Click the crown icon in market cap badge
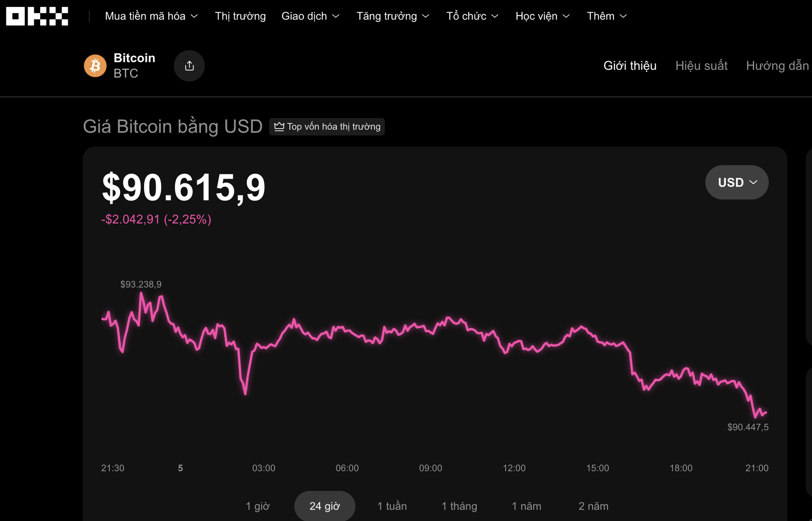Image resolution: width=812 pixels, height=521 pixels. pyautogui.click(x=279, y=127)
